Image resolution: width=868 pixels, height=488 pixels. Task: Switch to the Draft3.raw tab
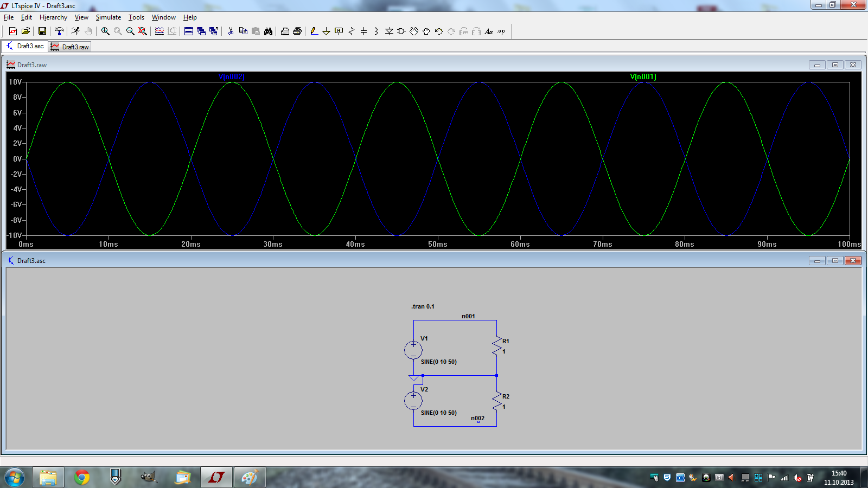[x=70, y=47]
